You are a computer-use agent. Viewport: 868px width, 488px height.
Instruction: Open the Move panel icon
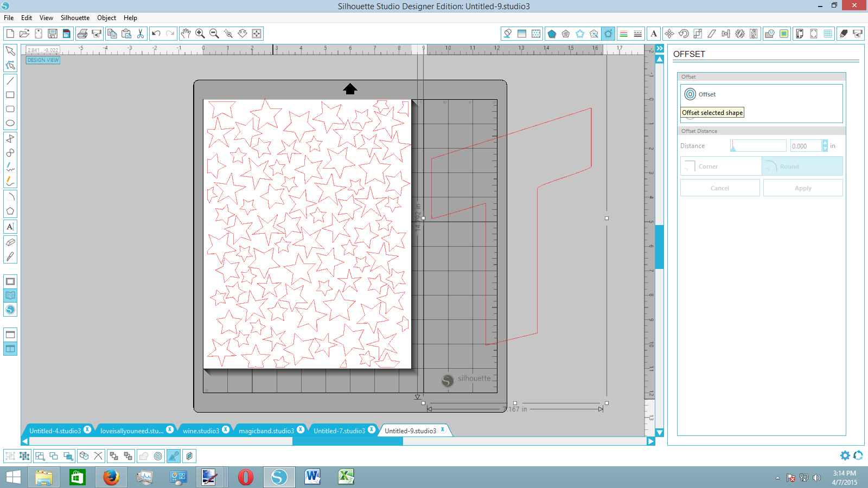pyautogui.click(x=669, y=34)
